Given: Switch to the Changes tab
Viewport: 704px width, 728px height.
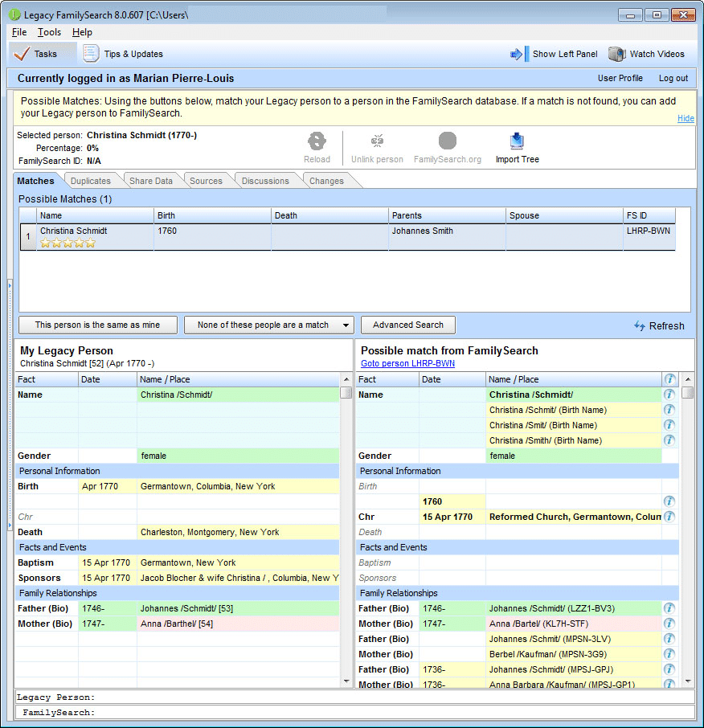Looking at the screenshot, I should [326, 181].
